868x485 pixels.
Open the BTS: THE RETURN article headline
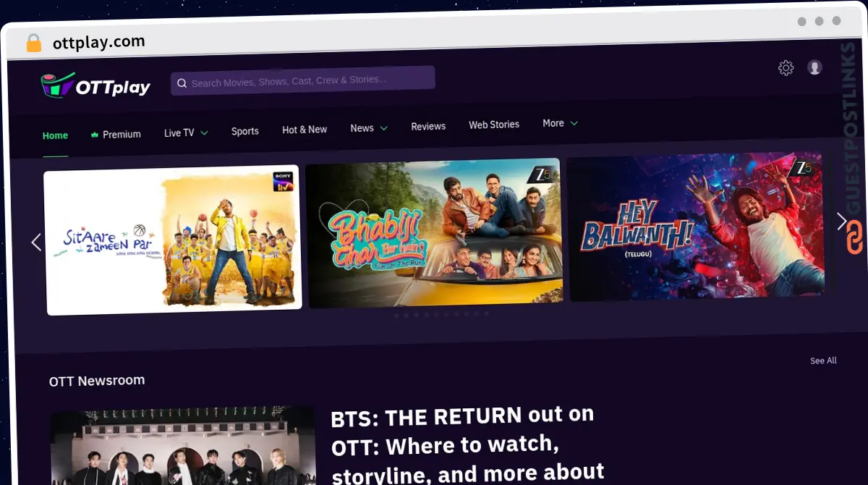pyautogui.click(x=467, y=445)
